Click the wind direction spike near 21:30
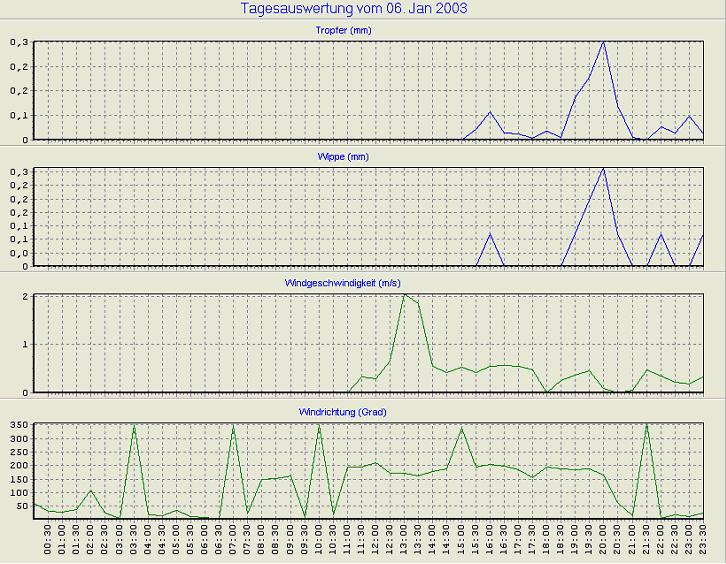The image size is (726, 564). [646, 425]
